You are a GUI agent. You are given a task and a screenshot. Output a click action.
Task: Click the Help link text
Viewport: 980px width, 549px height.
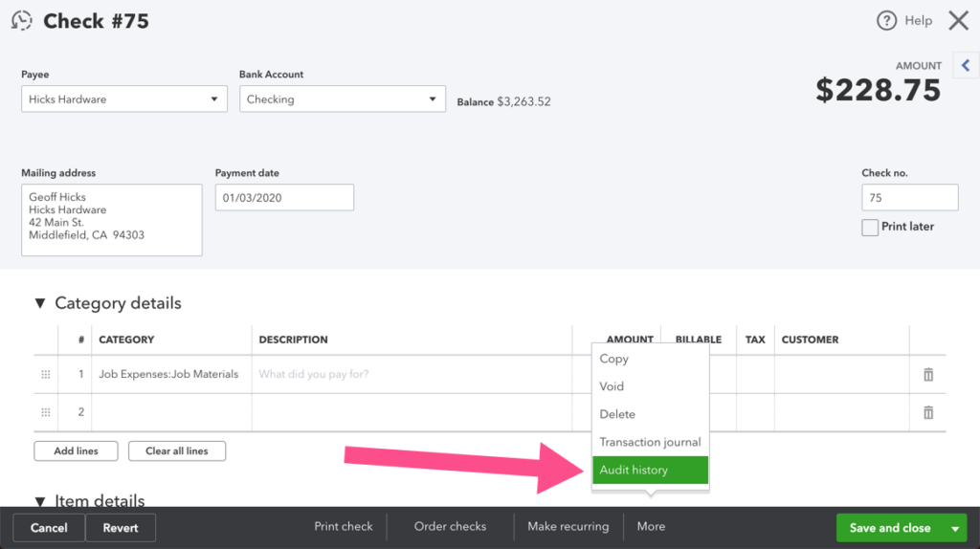click(918, 21)
